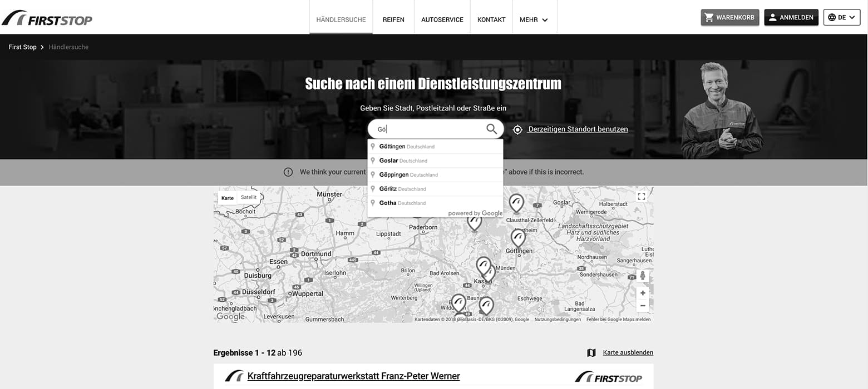Click Fehler bei Google Maps melden
The image size is (868, 389).
[x=618, y=320]
